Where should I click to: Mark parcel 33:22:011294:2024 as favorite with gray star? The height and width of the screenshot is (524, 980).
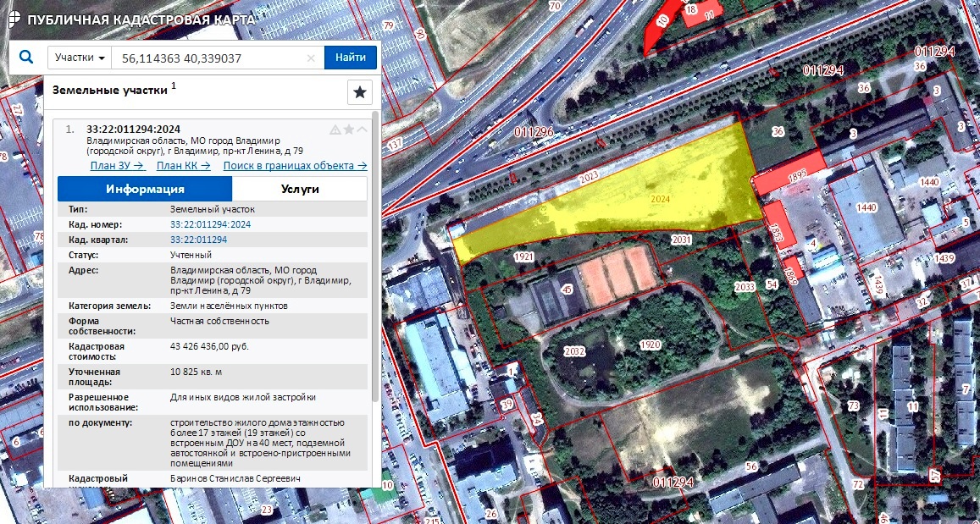pyautogui.click(x=348, y=130)
